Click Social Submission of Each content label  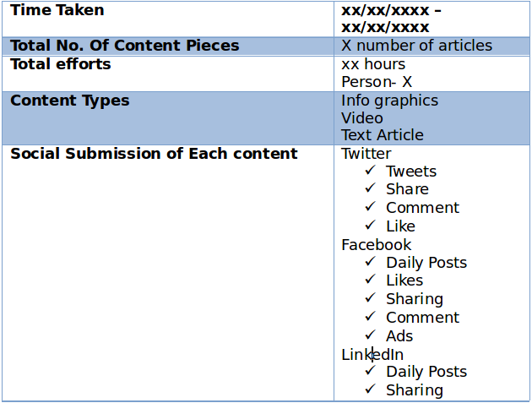[154, 154]
